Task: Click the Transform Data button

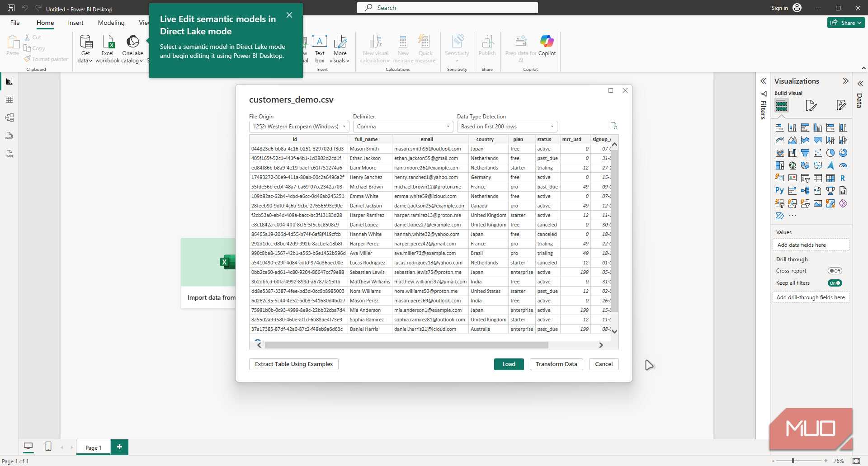Action: click(x=556, y=364)
